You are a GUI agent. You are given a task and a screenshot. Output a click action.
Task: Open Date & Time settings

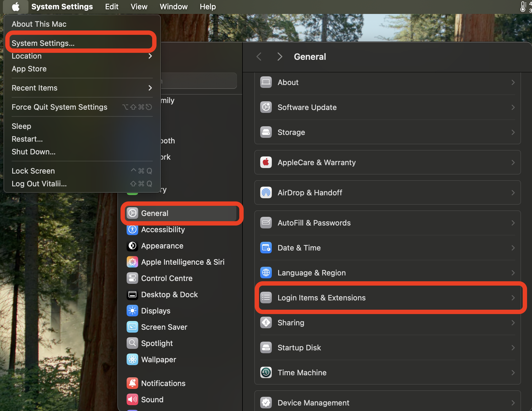388,248
